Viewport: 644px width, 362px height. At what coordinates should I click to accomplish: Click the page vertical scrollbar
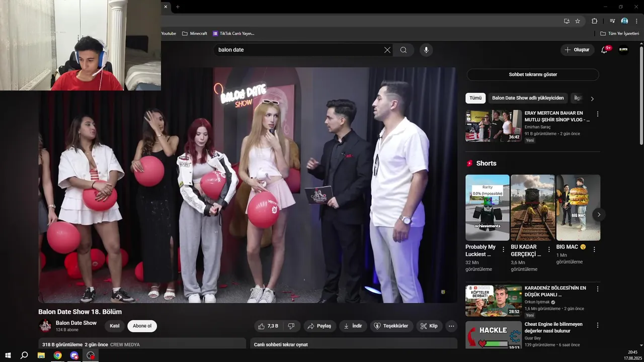click(641, 96)
